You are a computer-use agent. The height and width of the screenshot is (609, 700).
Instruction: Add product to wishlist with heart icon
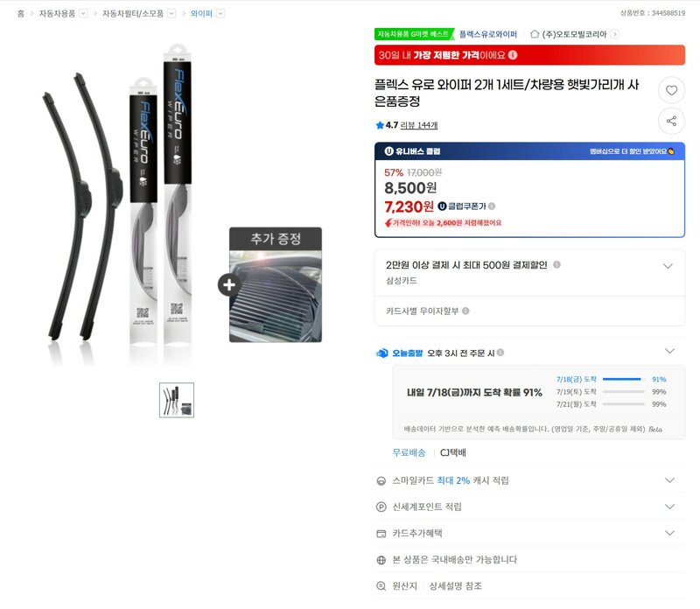tap(671, 90)
